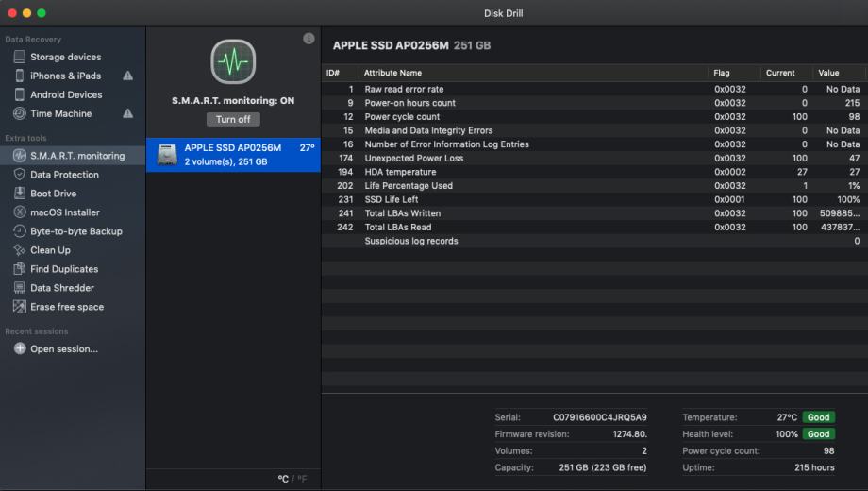Click the Data Protection shield icon

pyautogui.click(x=20, y=175)
